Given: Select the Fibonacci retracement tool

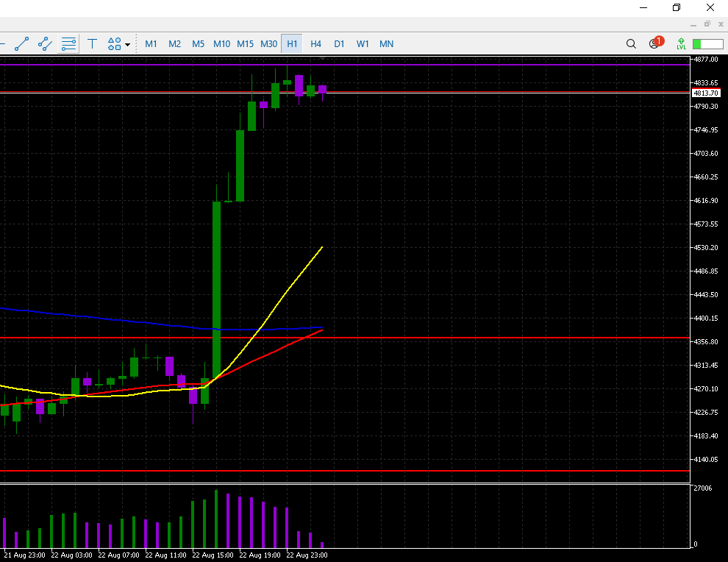Looking at the screenshot, I should coord(68,43).
